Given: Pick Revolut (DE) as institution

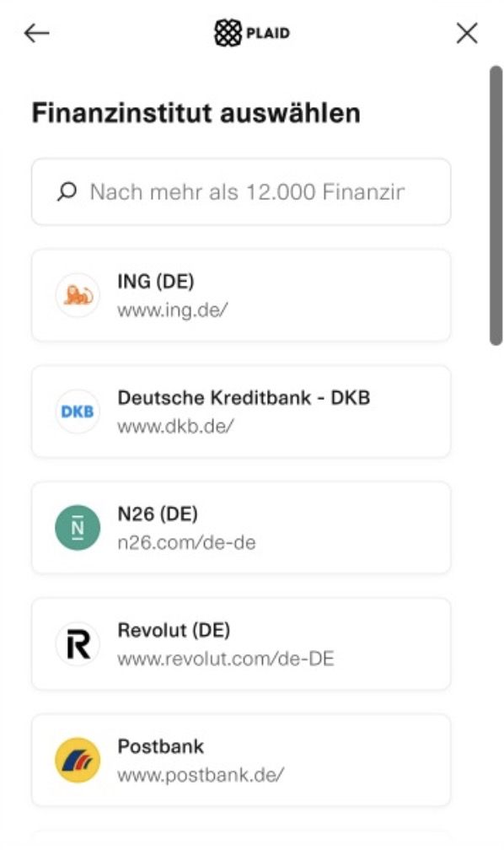Looking at the screenshot, I should 241,644.
